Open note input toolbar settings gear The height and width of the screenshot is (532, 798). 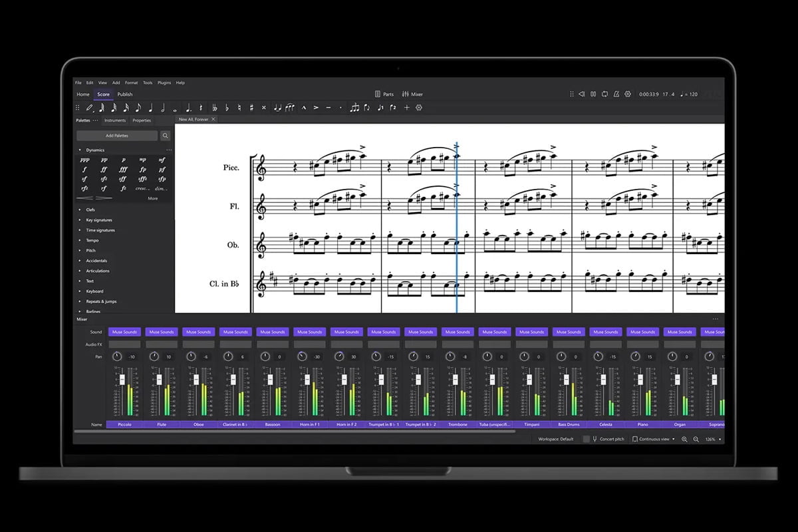pyautogui.click(x=419, y=107)
